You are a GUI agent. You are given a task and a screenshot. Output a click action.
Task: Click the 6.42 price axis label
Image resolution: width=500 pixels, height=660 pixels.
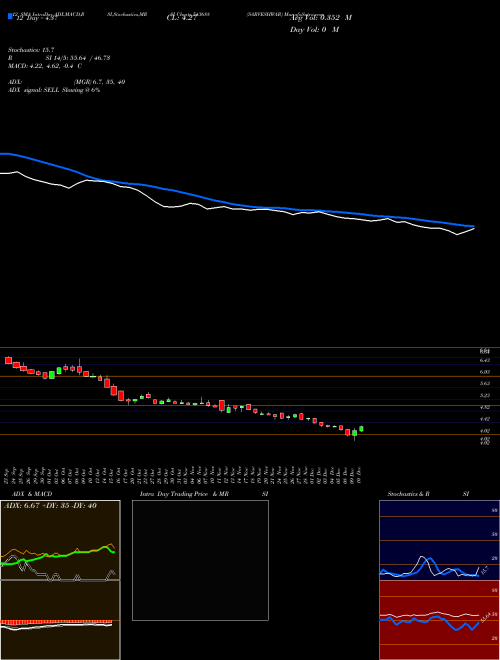point(484,360)
